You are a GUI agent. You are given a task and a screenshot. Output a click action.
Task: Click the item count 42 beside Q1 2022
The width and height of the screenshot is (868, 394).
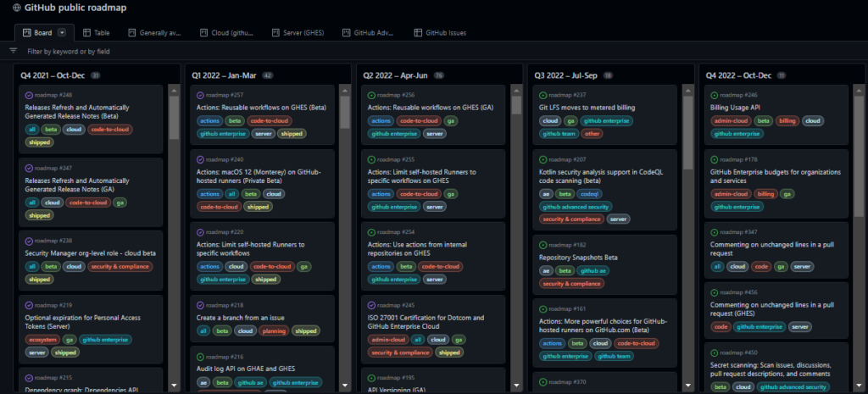268,75
